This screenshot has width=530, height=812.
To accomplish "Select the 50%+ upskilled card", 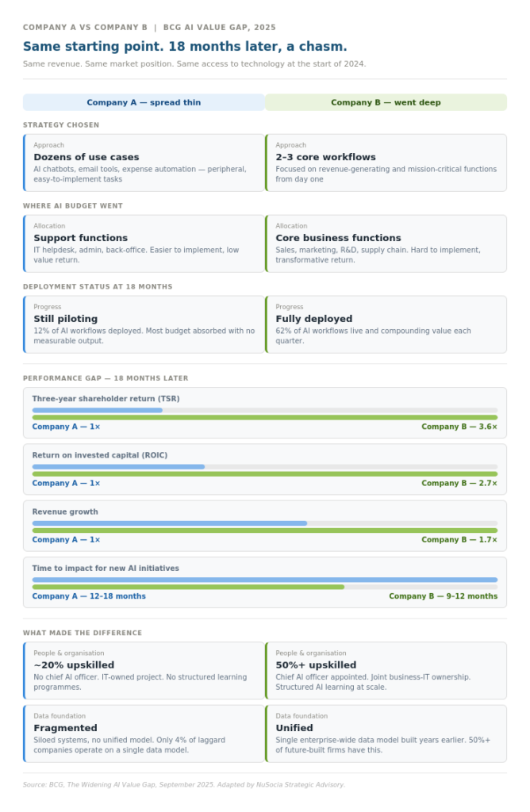I will [386, 670].
